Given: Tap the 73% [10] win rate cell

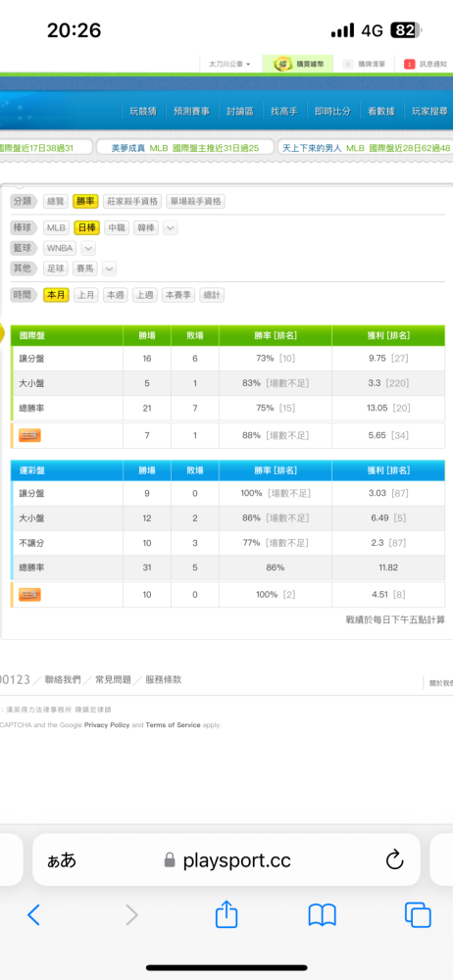Looking at the screenshot, I should 276,359.
